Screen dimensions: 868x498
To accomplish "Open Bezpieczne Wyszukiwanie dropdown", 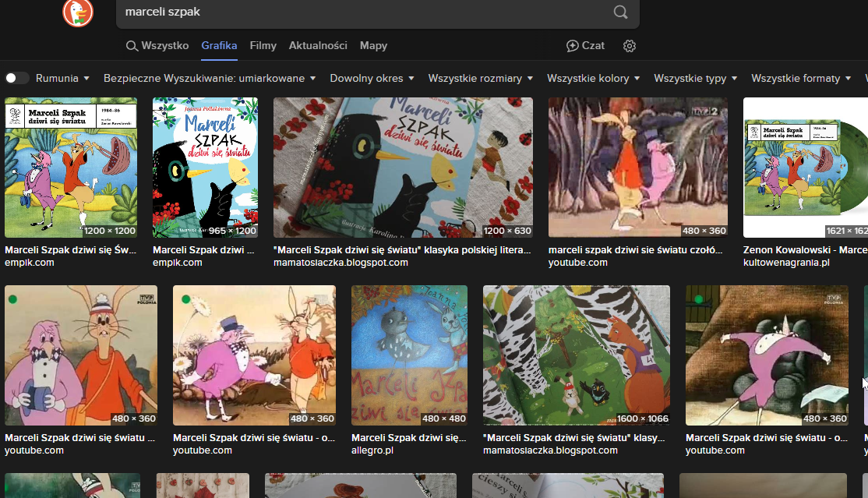I will [210, 78].
